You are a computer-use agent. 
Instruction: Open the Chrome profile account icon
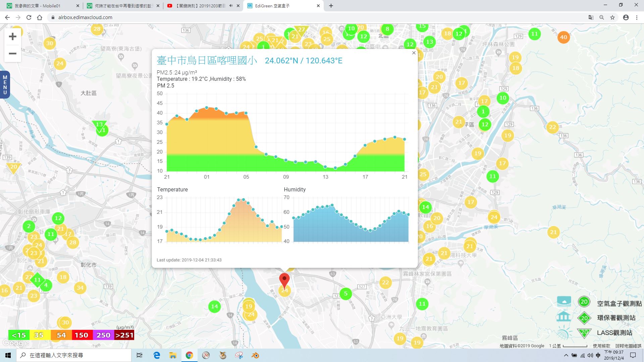coord(626,17)
